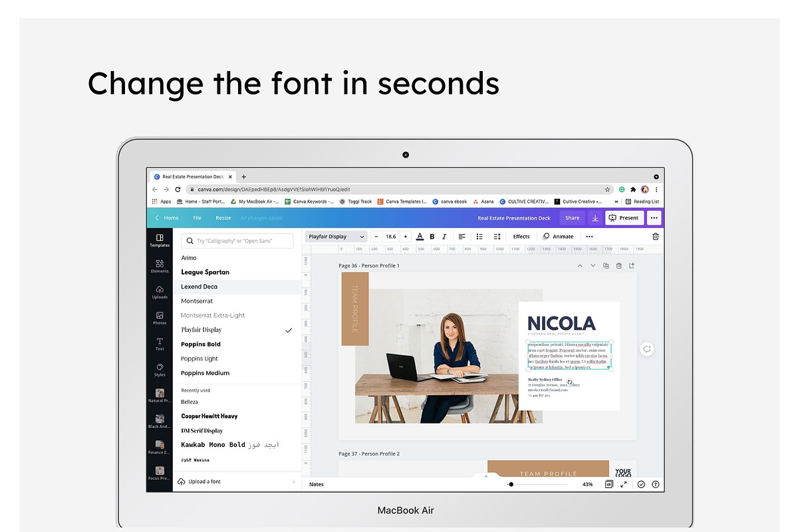Move page 36 down with chevron arrow
Viewport: 798px width, 532px height.
pos(593,265)
